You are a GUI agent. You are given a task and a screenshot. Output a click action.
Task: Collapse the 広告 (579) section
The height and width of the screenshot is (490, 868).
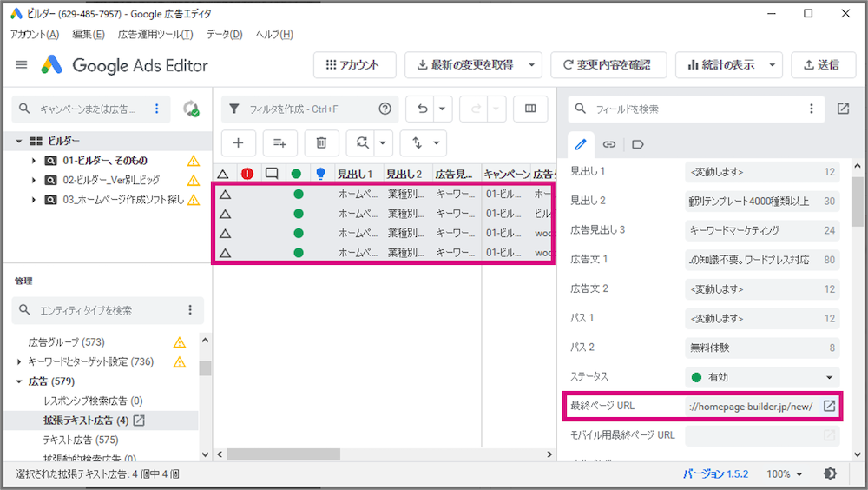click(19, 381)
